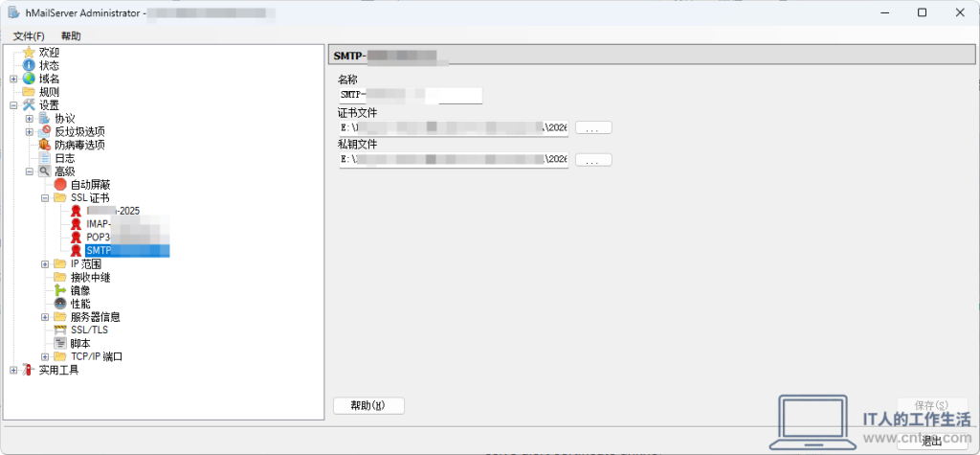
Task: Click into the 私钥文件 path field
Action: pos(454,160)
